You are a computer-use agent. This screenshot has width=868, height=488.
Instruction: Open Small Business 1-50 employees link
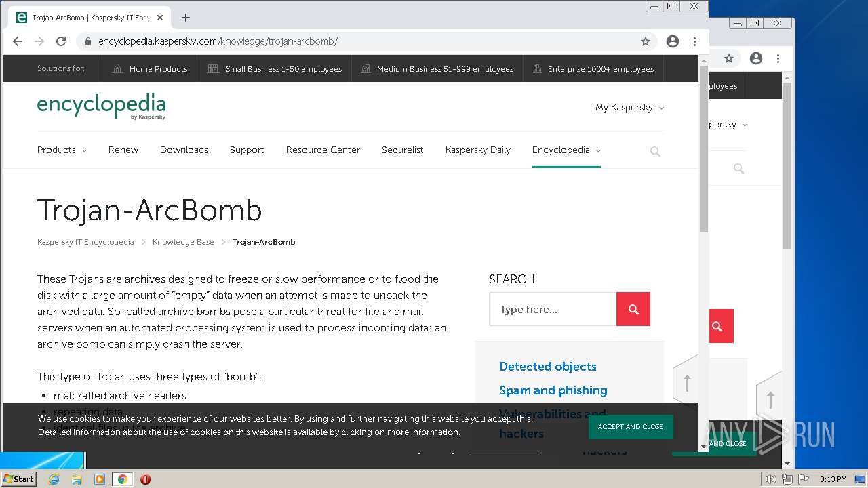pyautogui.click(x=275, y=68)
